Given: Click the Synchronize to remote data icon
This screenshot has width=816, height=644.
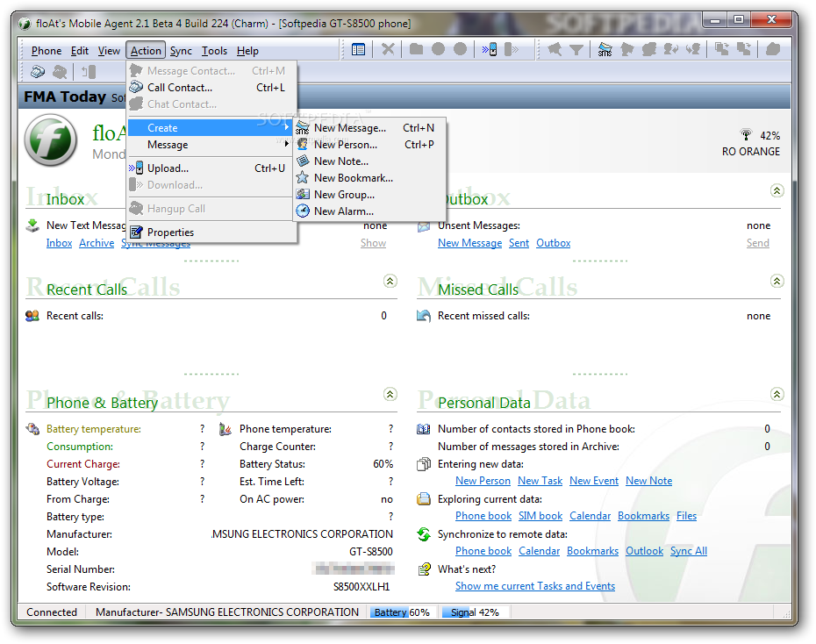Looking at the screenshot, I should pos(424,534).
